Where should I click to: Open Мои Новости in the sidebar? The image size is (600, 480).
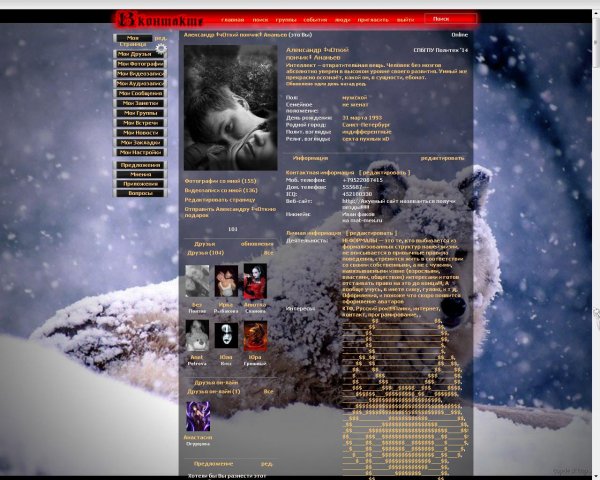click(x=140, y=133)
